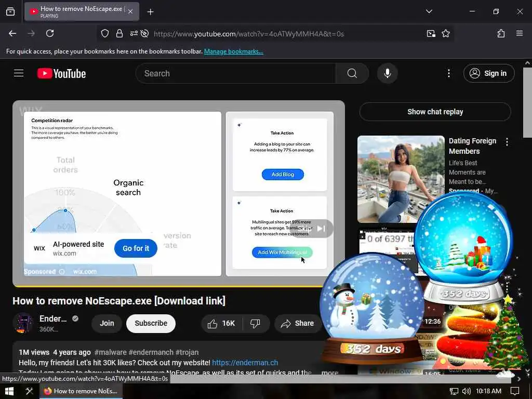Viewport: 532px width, 399px height.
Task: View site security padlock info
Action: coord(119,34)
